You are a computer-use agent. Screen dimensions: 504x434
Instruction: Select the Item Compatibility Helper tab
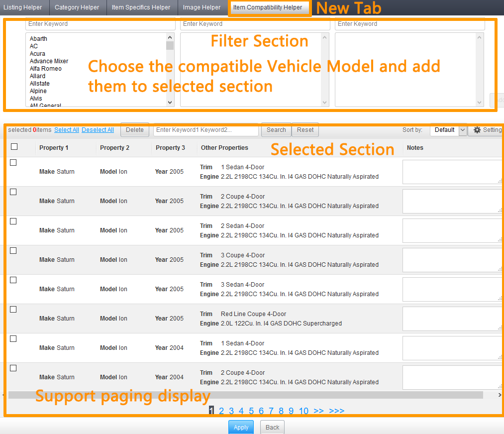[x=268, y=7]
